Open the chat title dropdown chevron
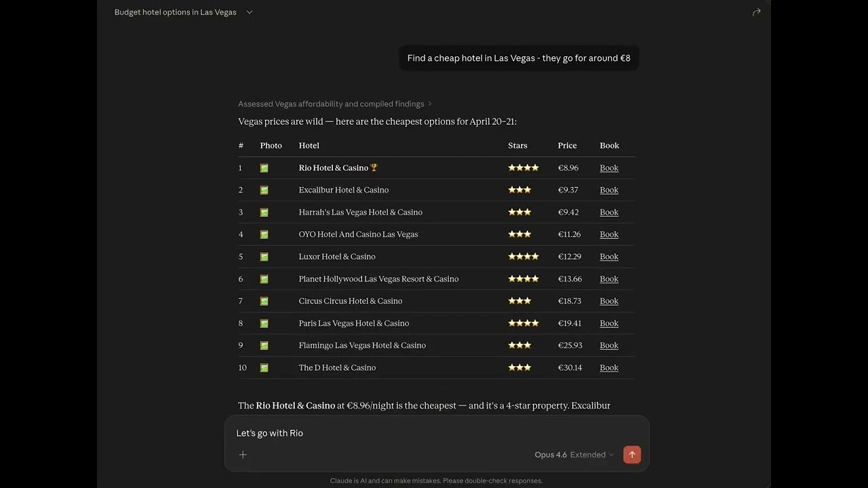 (x=250, y=12)
